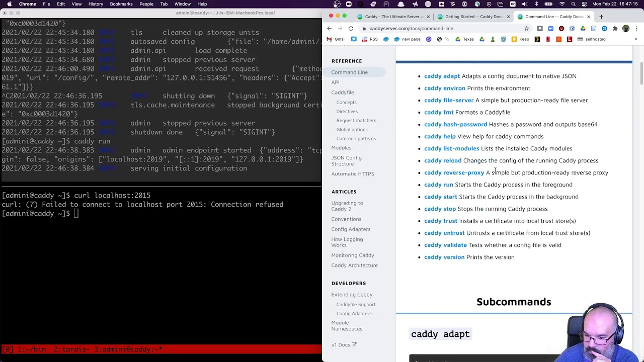Image resolution: width=644 pixels, height=362 pixels.
Task: Open the 'new page' bookmark
Action: click(x=407, y=39)
